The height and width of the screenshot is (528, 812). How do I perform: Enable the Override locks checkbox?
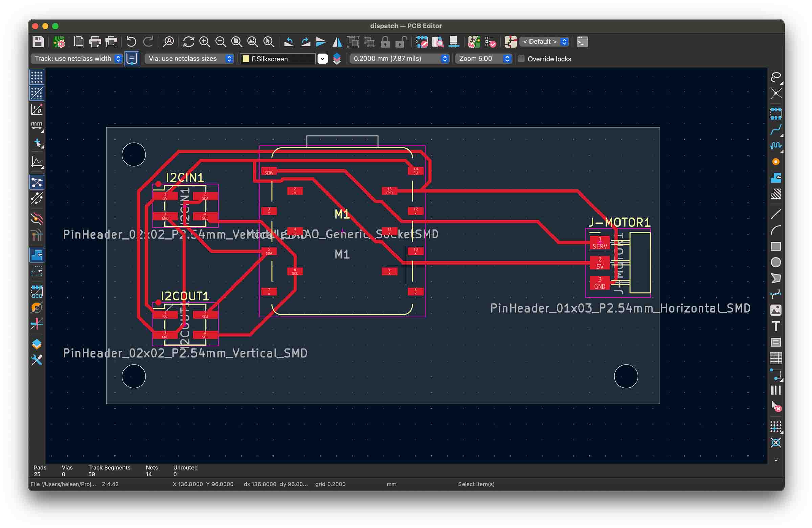click(521, 59)
